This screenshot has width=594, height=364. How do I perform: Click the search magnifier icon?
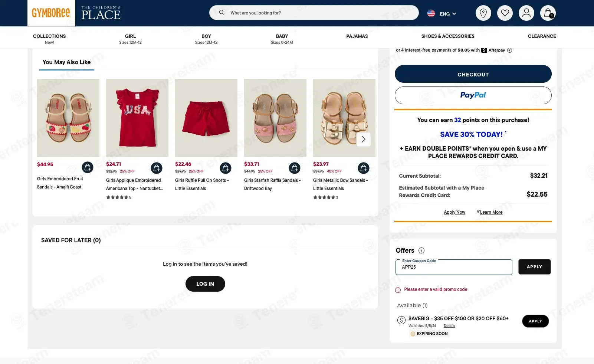[221, 13]
